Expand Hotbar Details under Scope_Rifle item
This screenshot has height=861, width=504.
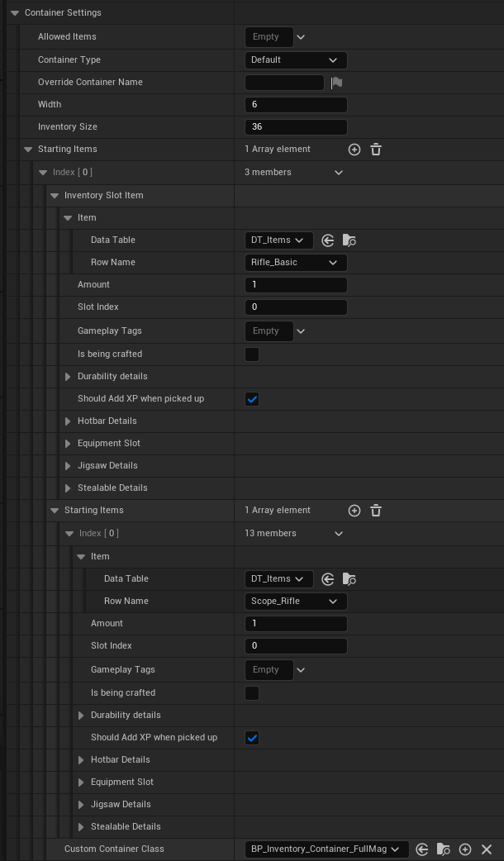(x=81, y=760)
